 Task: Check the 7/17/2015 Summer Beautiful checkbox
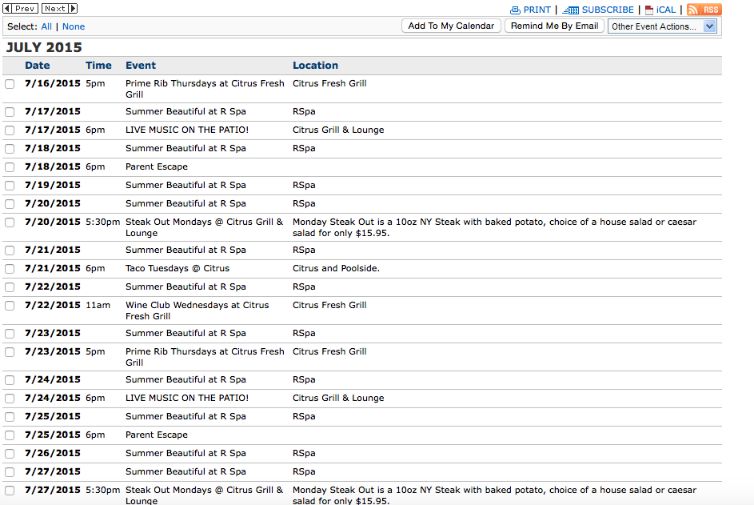click(x=10, y=112)
